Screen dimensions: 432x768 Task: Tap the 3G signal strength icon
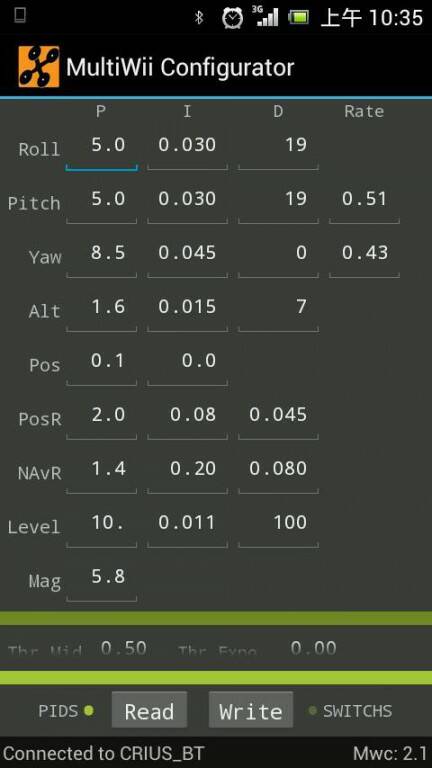coord(267,16)
